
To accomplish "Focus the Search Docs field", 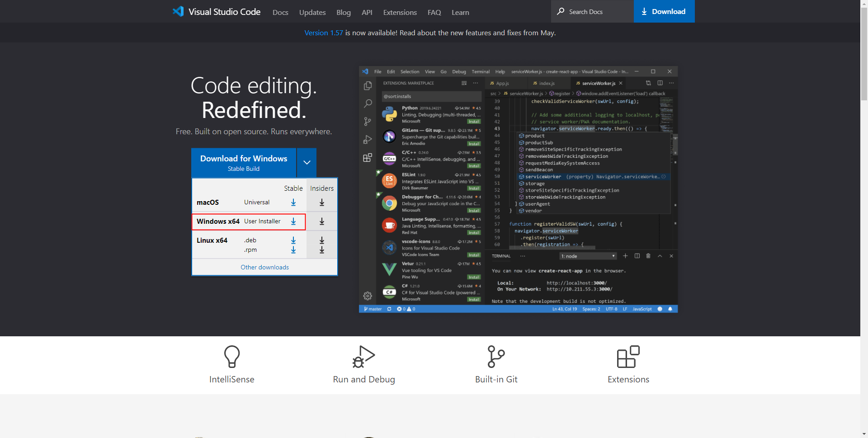I will pyautogui.click(x=592, y=11).
